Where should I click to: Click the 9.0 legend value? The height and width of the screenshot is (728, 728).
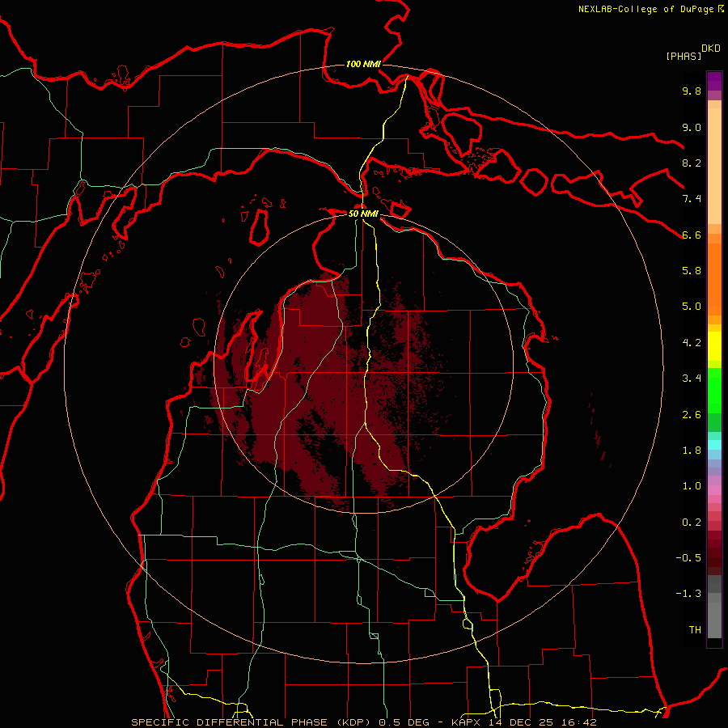[692, 127]
